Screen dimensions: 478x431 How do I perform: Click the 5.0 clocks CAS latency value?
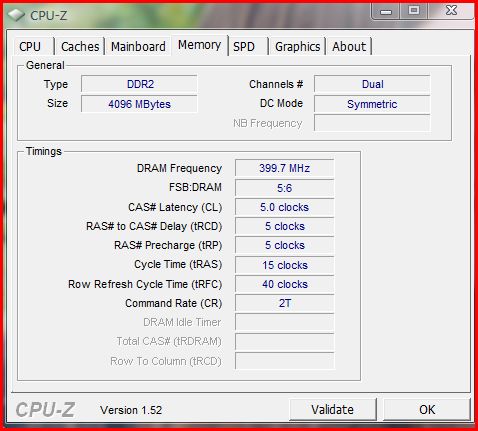point(284,207)
